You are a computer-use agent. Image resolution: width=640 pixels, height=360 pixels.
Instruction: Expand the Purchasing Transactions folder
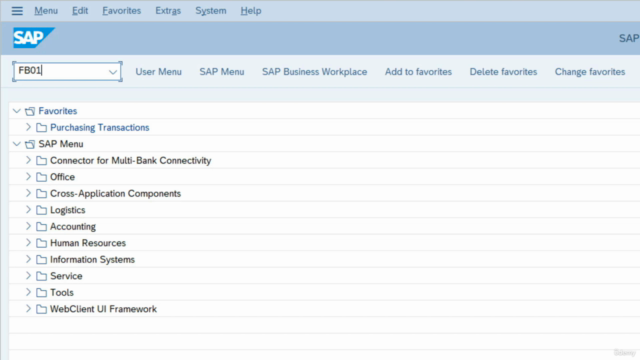point(28,127)
